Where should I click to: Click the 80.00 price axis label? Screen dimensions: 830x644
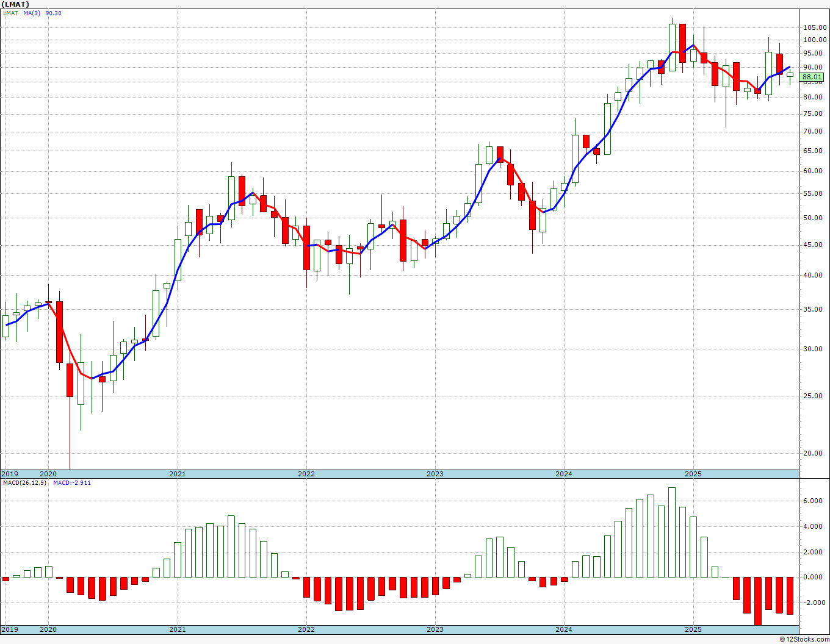814,98
